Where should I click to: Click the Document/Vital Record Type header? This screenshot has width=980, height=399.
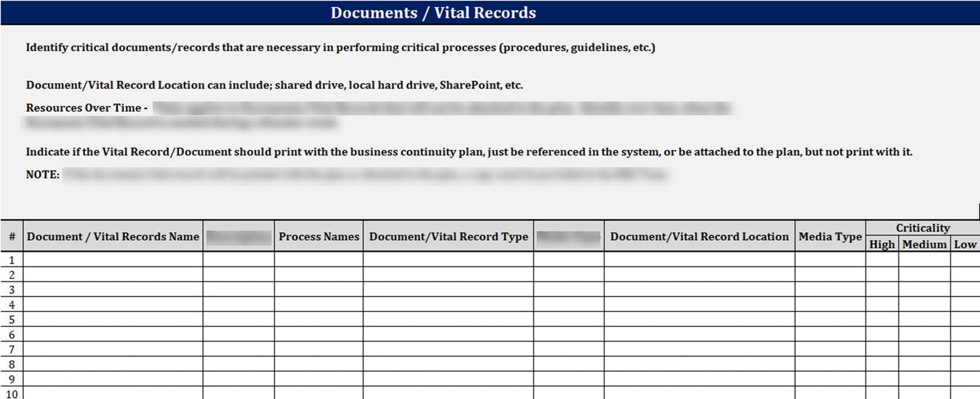click(448, 237)
